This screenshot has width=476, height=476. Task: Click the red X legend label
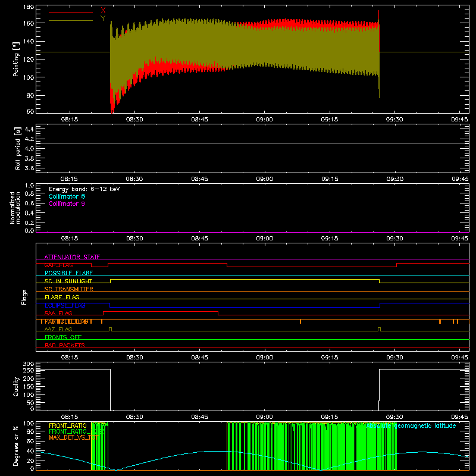pos(103,11)
